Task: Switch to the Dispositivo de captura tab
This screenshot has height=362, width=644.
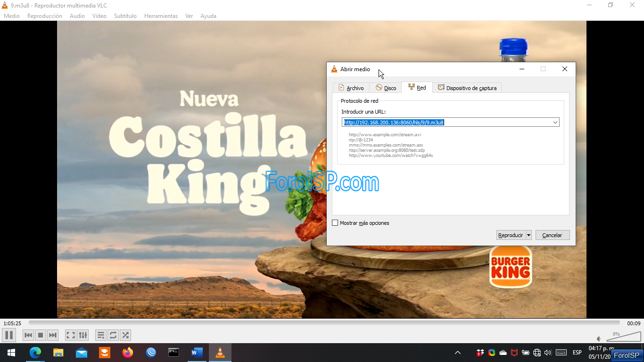Action: pyautogui.click(x=467, y=87)
